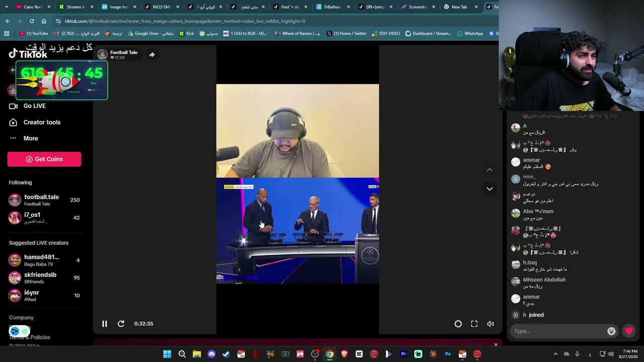Open Brave browser from taskbar
Viewport: 644px width, 362px height.
click(344, 354)
